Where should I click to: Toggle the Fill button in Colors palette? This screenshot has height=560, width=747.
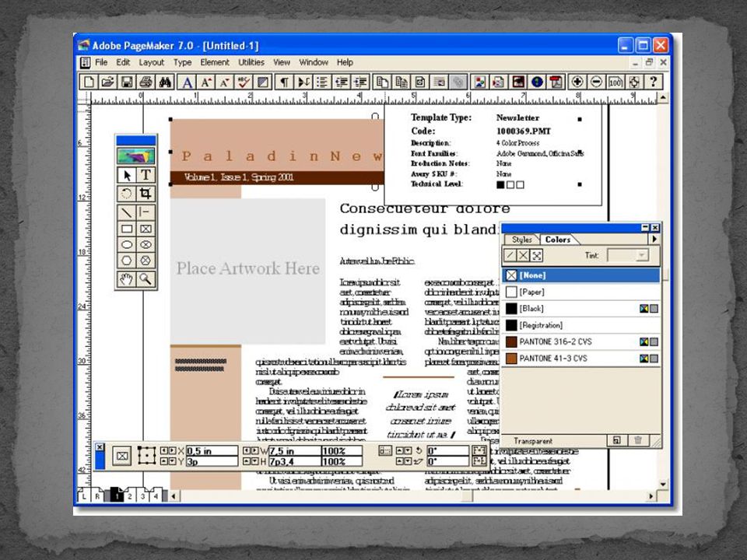click(x=523, y=256)
